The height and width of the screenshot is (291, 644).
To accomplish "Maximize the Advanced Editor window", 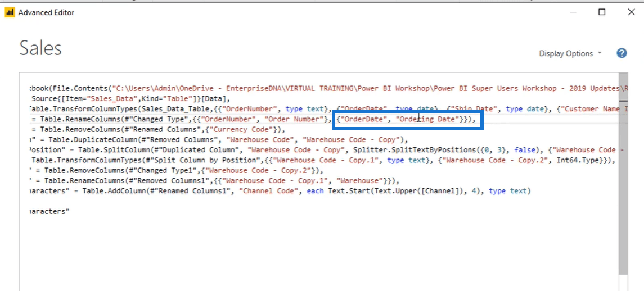I will click(602, 12).
